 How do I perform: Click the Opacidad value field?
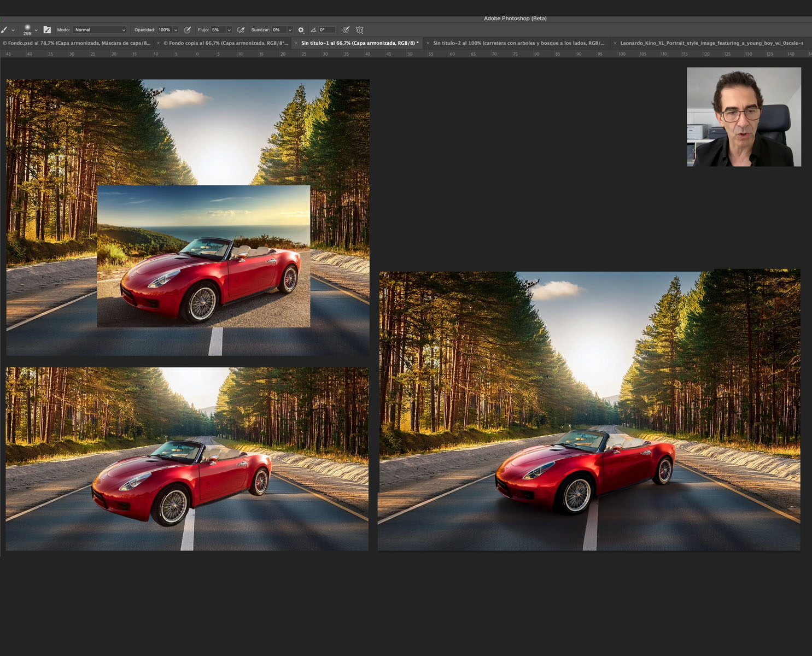coord(165,30)
